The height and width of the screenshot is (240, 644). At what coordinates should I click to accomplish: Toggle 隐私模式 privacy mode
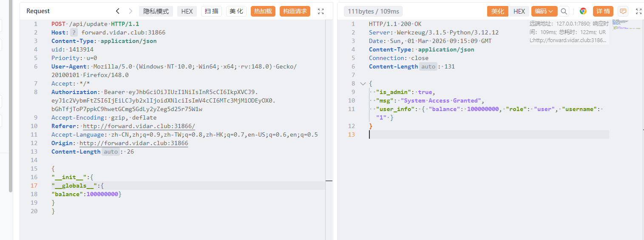coord(156,11)
